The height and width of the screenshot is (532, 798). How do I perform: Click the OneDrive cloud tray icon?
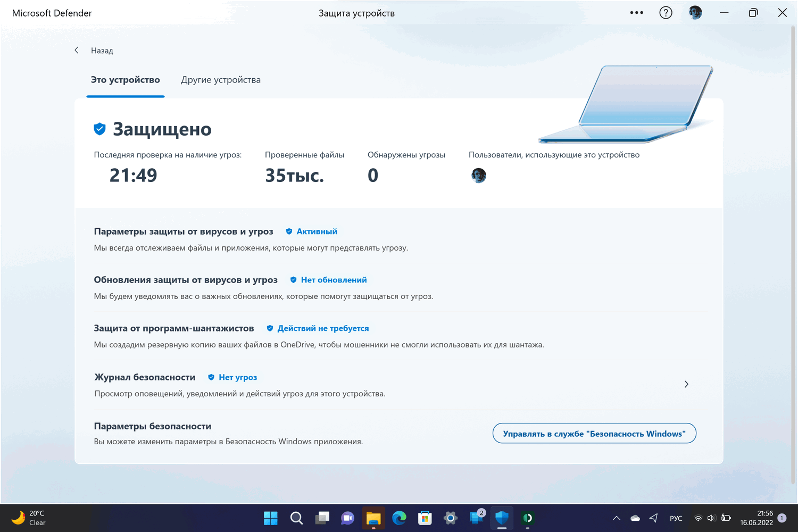click(x=635, y=518)
